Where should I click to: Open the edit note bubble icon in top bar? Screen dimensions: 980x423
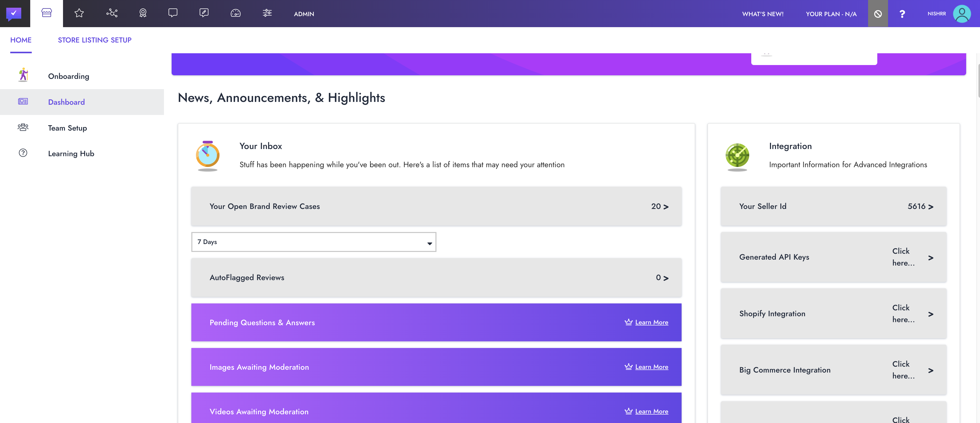point(204,13)
